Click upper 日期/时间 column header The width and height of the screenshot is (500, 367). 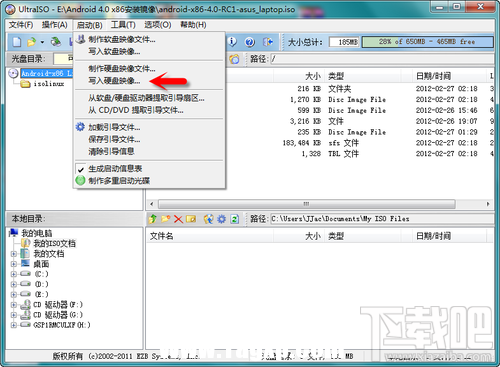(449, 76)
